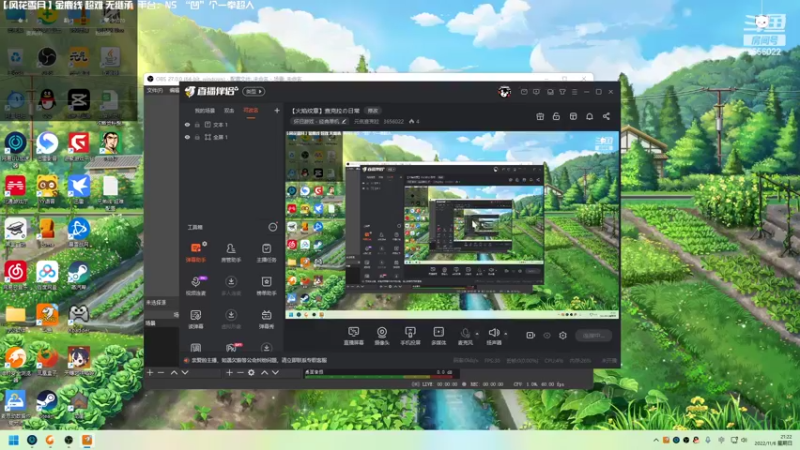Open the PK tool in toolbox
The image size is (800, 450).
click(x=231, y=348)
